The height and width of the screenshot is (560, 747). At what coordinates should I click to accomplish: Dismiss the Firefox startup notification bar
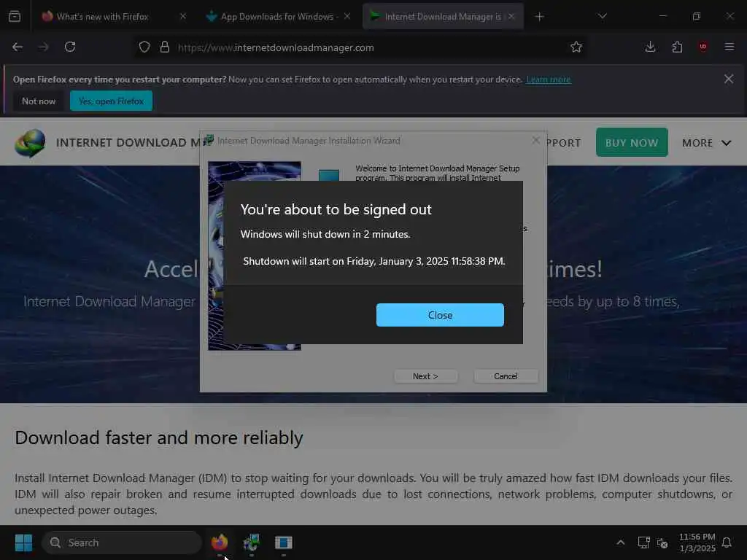click(x=729, y=79)
